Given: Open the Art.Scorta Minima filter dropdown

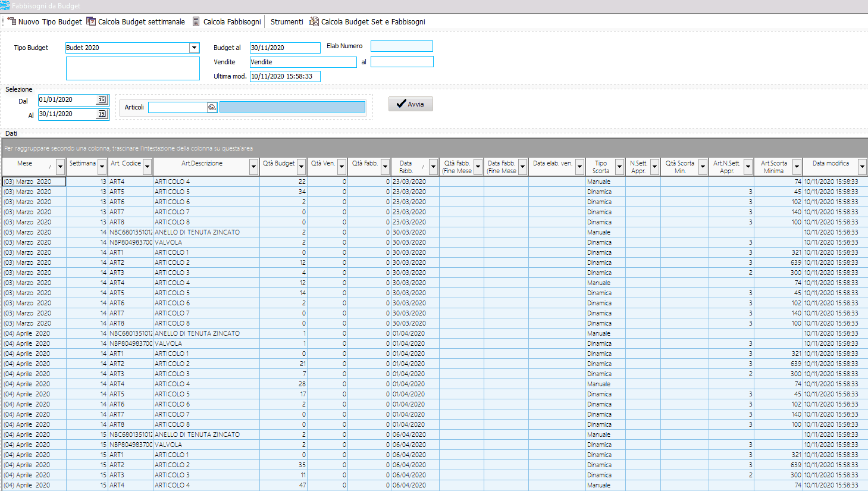Looking at the screenshot, I should pos(797,167).
